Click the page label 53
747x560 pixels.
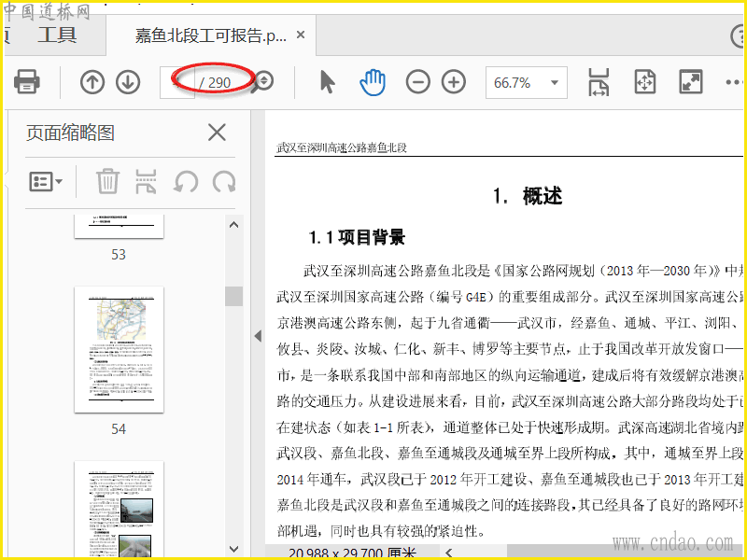[119, 254]
